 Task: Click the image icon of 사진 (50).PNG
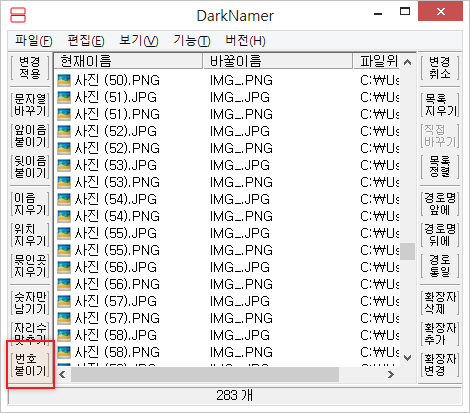[x=64, y=80]
